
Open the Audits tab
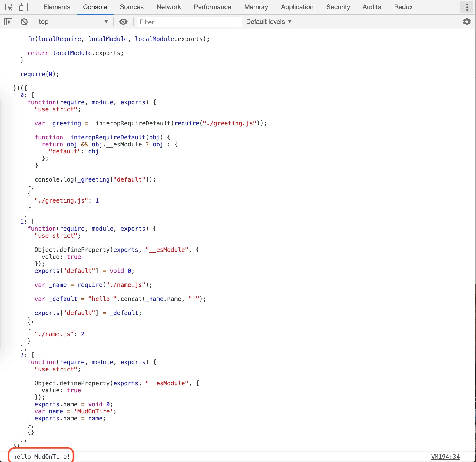click(x=372, y=7)
